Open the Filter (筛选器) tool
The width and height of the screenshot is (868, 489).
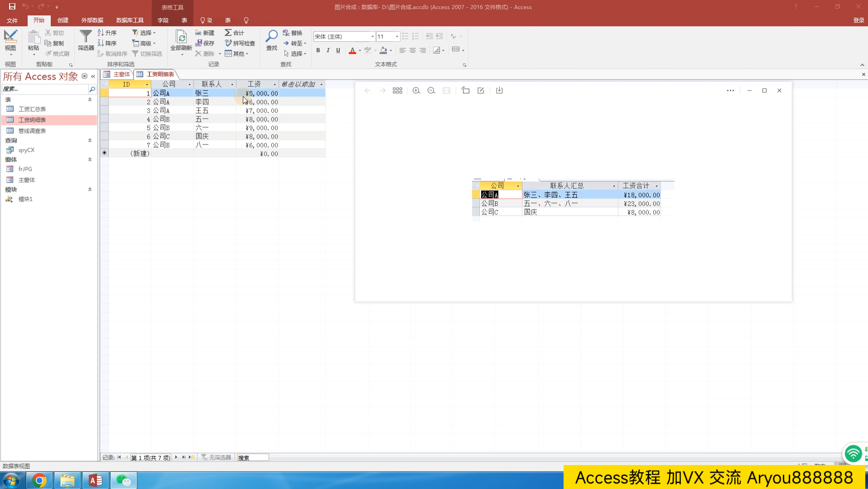coord(86,40)
